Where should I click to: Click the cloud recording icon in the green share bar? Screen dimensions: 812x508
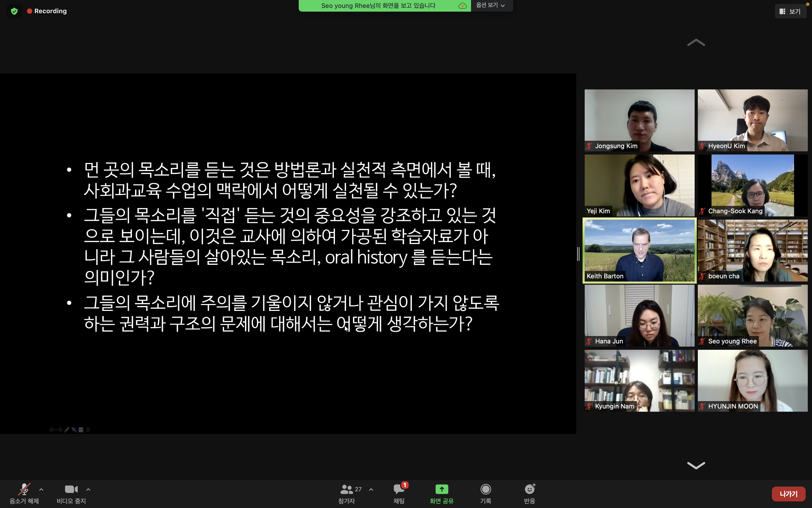462,6
